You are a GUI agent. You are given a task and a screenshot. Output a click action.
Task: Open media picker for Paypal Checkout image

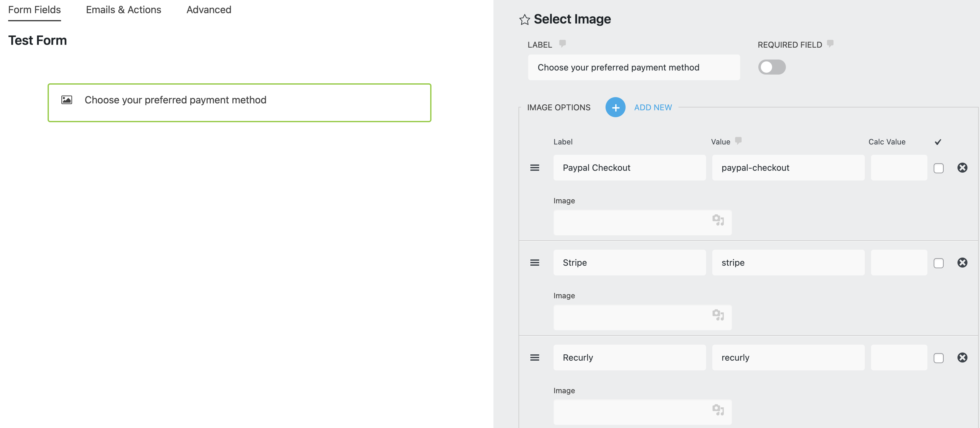click(x=718, y=222)
